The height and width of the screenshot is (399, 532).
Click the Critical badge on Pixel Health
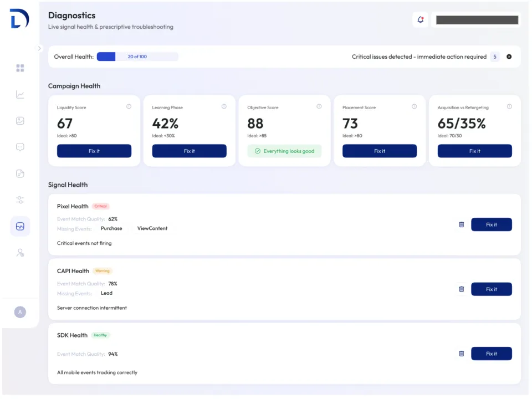100,206
